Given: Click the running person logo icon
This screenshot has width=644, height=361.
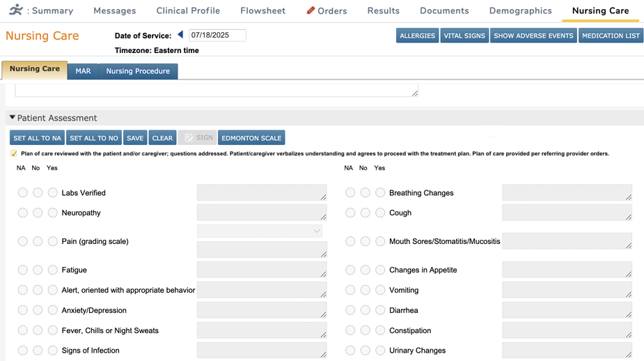Looking at the screenshot, I should pos(15,10).
